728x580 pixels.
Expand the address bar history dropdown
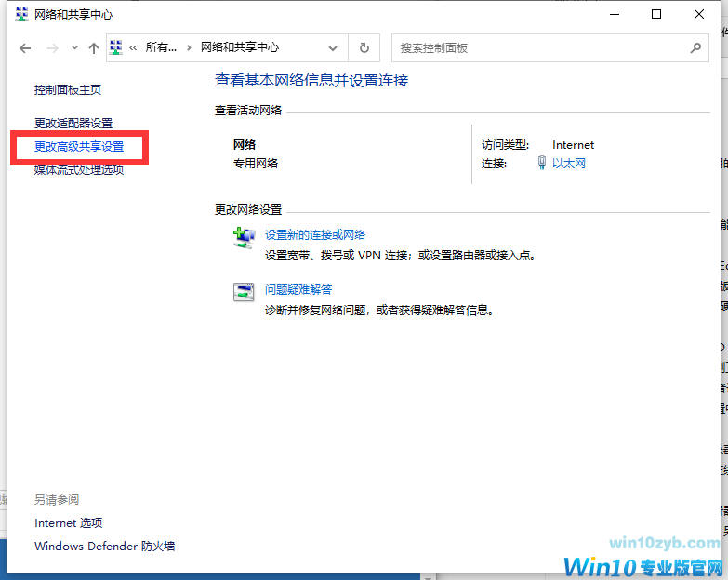(x=333, y=47)
